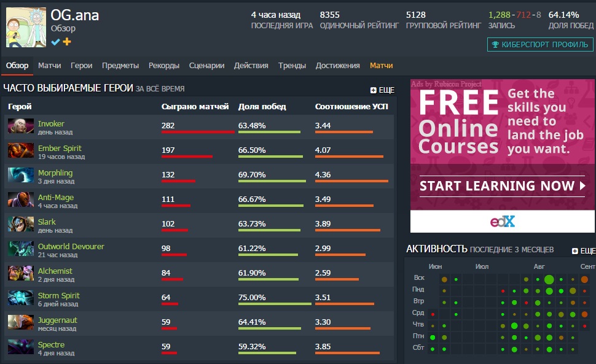This screenshot has width=596, height=364.
Task: Open the Матчи tab next to Обзор
Action: pos(49,65)
